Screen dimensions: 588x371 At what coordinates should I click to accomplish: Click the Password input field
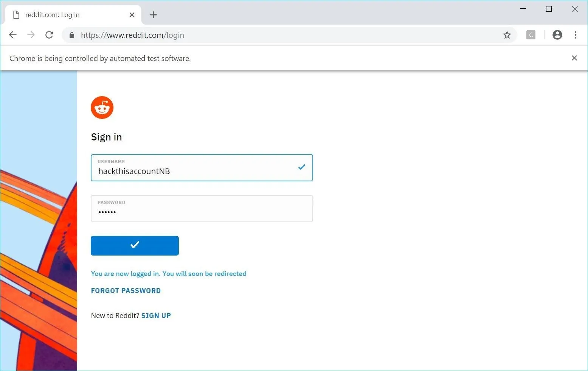click(x=202, y=209)
